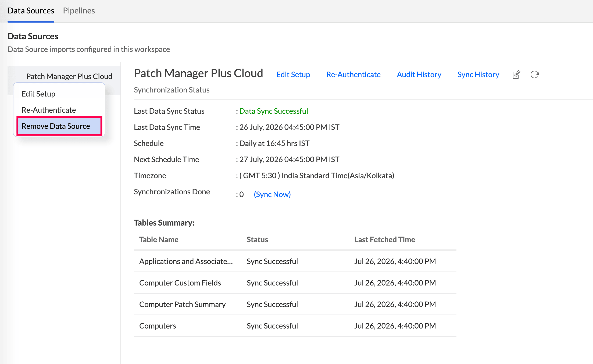Select Remove Data Source menu option
593x364 pixels.
point(59,126)
